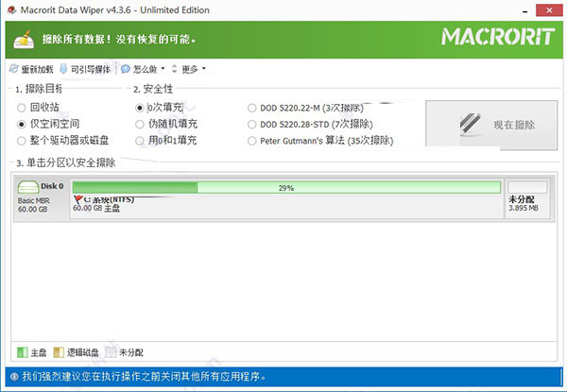Minimize the Data Wiper window
The height and width of the screenshot is (392, 567).
524,11
